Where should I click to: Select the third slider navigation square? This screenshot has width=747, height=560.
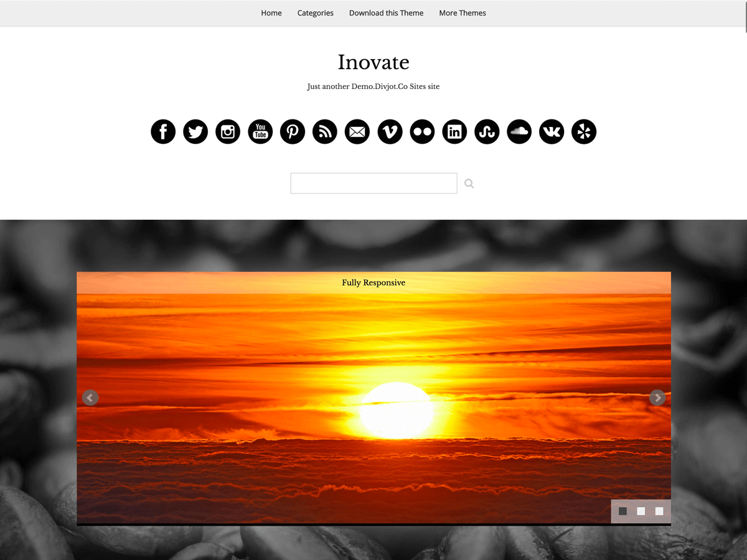tap(659, 511)
